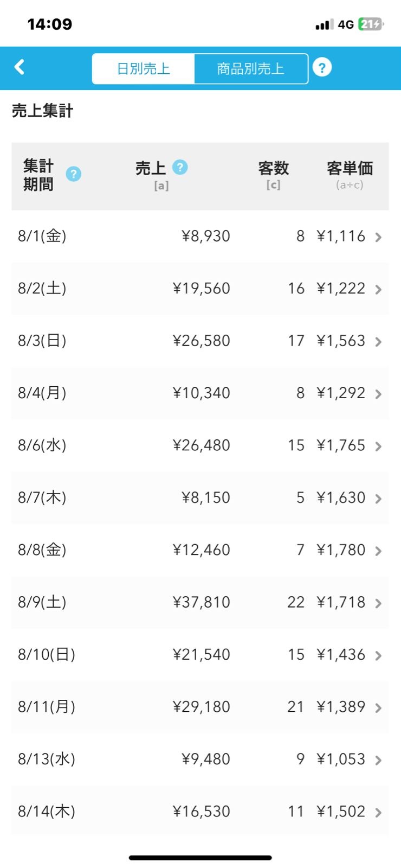Tap help icon beside 売上 header
Image resolution: width=401 pixels, height=868 pixels.
click(x=180, y=167)
